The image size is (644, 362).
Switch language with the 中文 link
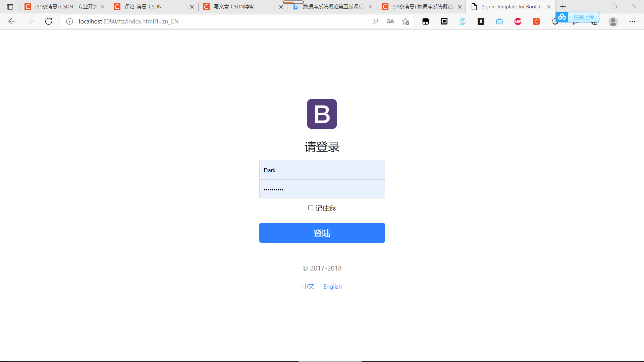(x=308, y=286)
